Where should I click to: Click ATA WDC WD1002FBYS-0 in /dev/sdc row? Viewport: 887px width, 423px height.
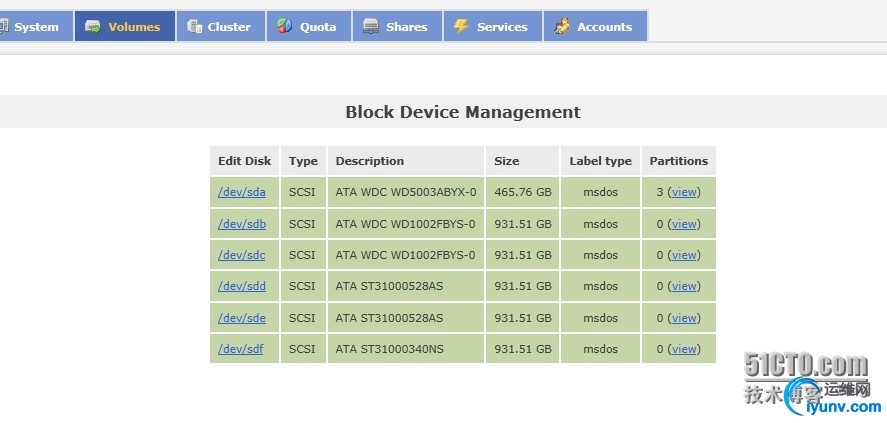point(405,255)
